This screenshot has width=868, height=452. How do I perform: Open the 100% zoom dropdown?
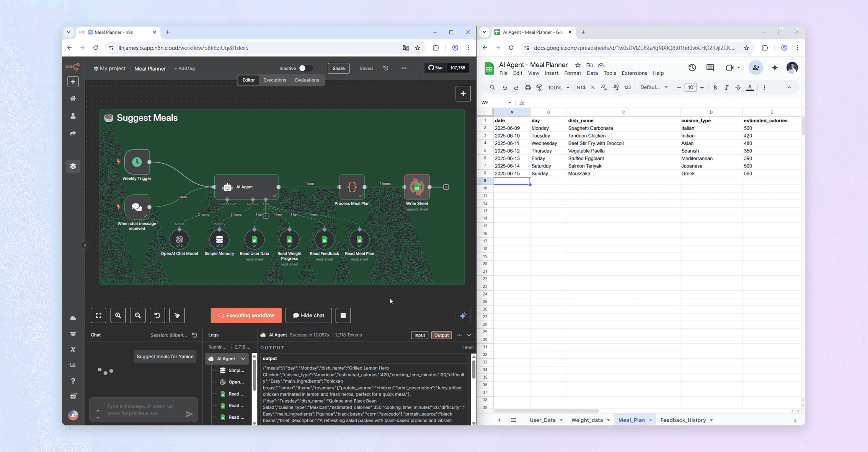click(x=559, y=88)
